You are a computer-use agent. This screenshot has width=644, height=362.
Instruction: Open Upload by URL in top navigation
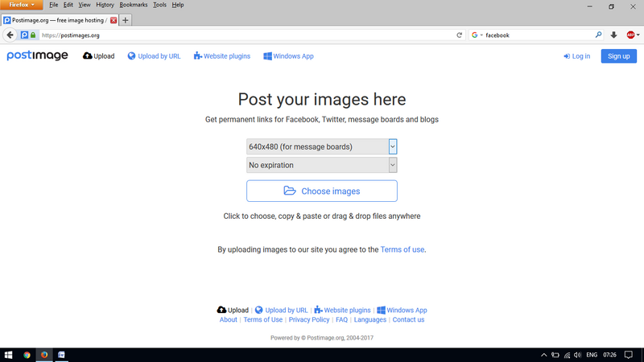154,56
